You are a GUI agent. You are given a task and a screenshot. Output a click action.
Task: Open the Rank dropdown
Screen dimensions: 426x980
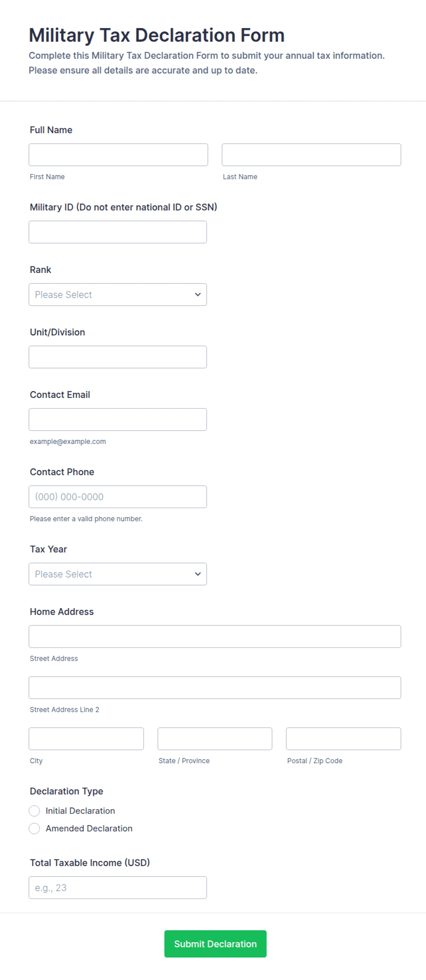pos(118,295)
